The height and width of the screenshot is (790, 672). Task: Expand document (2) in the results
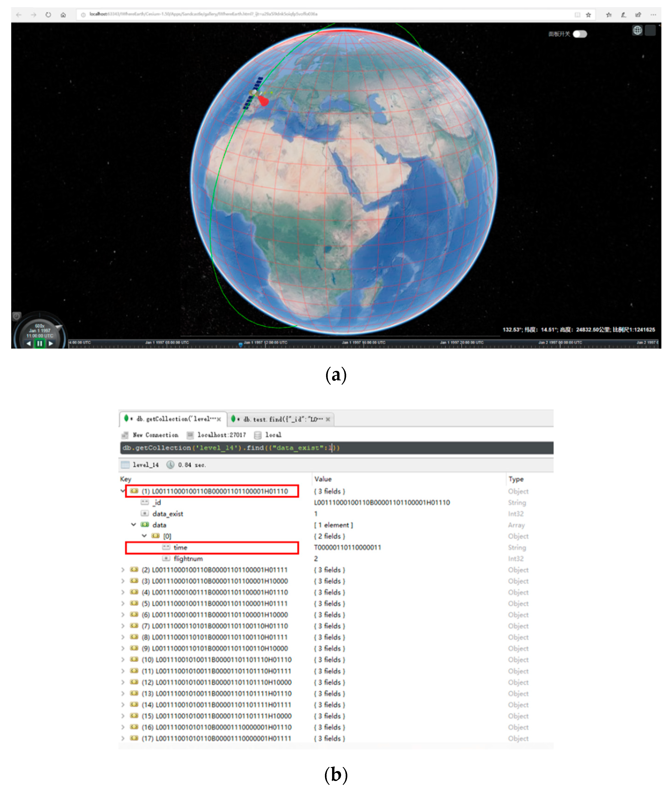122,570
